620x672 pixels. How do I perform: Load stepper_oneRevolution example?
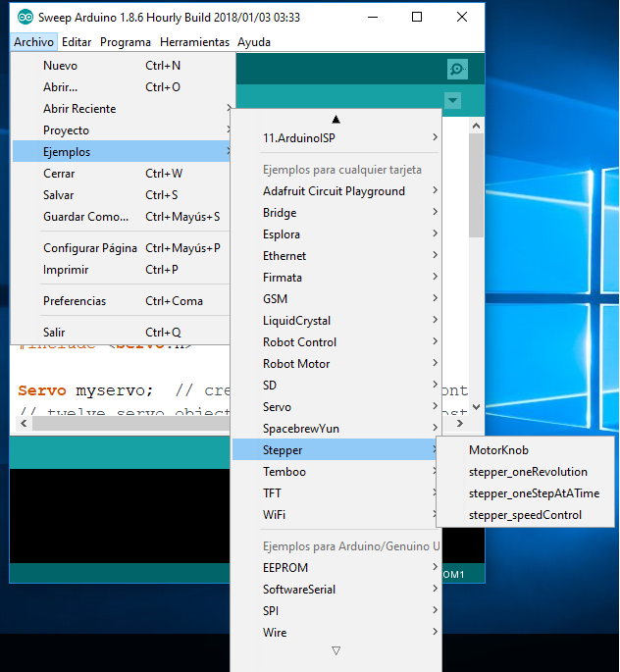point(525,472)
